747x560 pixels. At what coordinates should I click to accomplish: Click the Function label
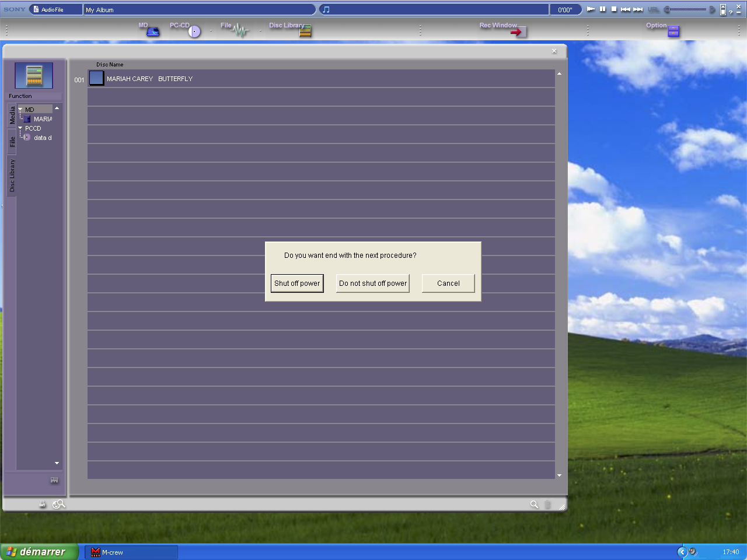coord(20,96)
